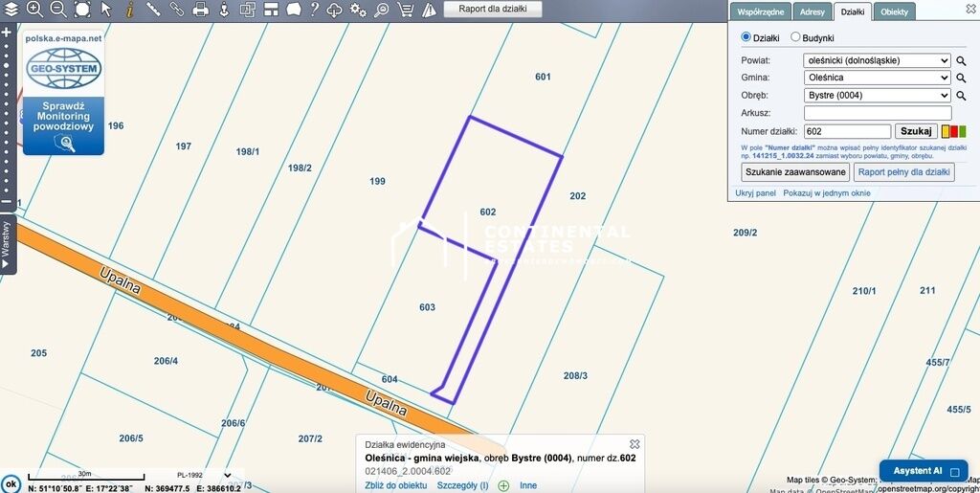This screenshot has width=980, height=493.
Task: Select the Działki radio button
Action: click(x=747, y=37)
